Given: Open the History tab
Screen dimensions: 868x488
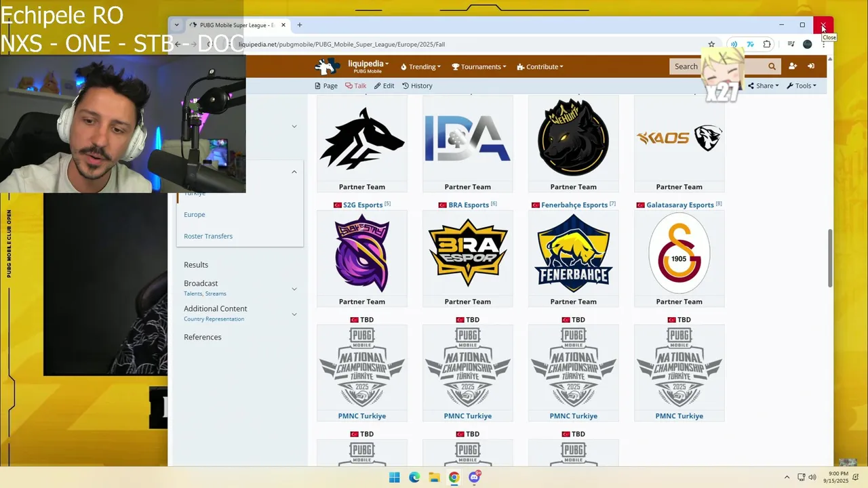Looking at the screenshot, I should coord(417,85).
